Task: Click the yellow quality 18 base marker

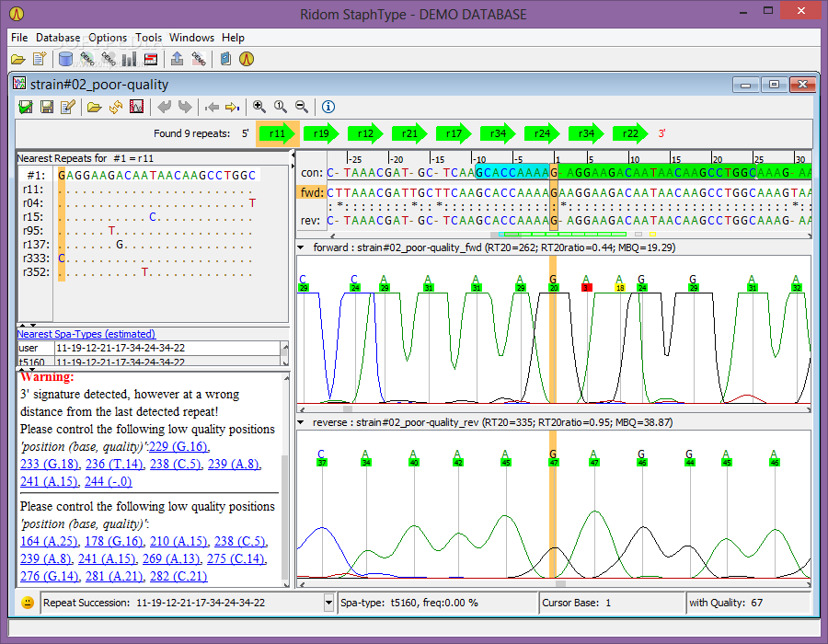Action: coord(620,288)
